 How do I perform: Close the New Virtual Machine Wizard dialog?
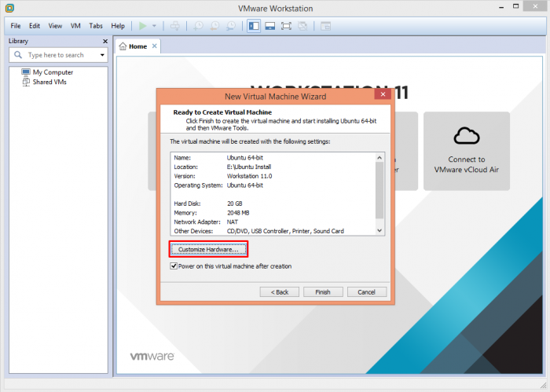(x=383, y=94)
